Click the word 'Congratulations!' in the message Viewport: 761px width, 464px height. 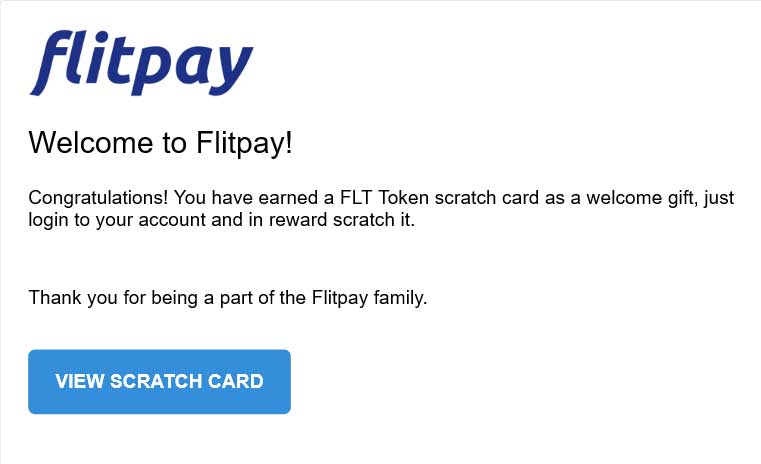click(98, 198)
